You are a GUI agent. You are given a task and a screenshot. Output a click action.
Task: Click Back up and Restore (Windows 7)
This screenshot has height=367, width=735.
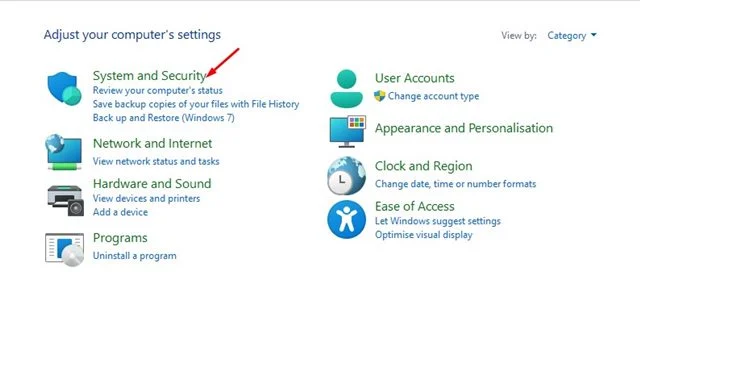164,118
